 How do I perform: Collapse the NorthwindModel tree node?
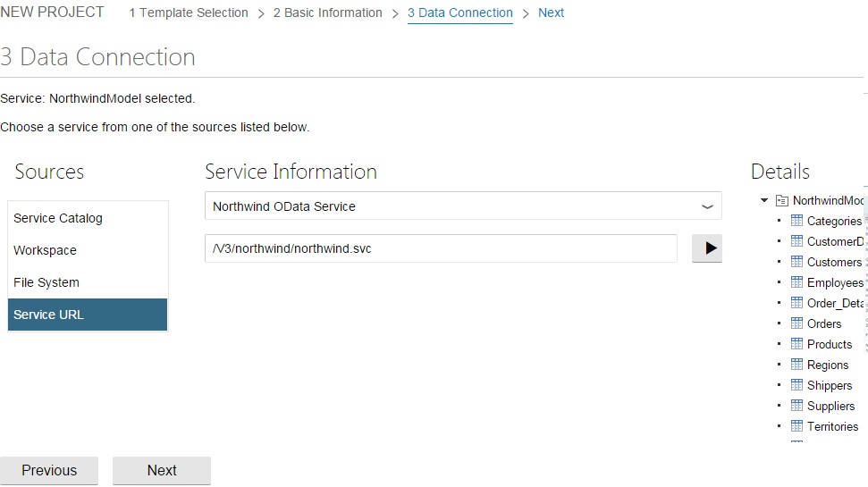(764, 201)
